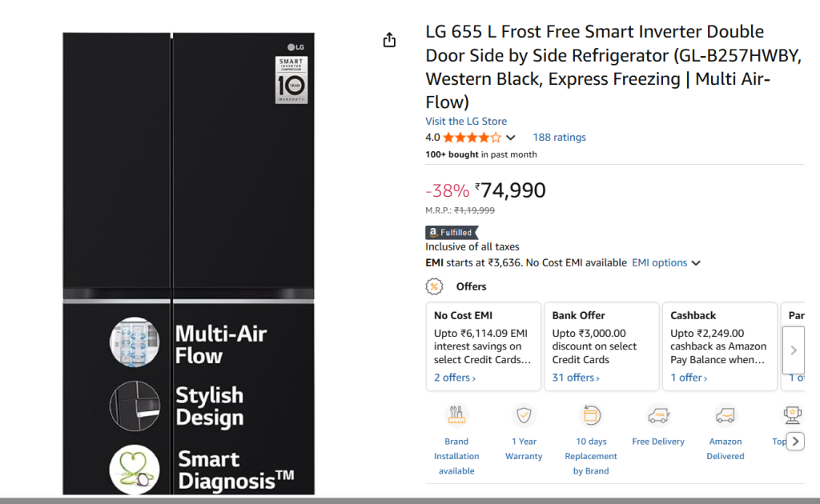820x504 pixels.
Task: View 2 offers under No Cost EMI
Action: click(x=455, y=378)
